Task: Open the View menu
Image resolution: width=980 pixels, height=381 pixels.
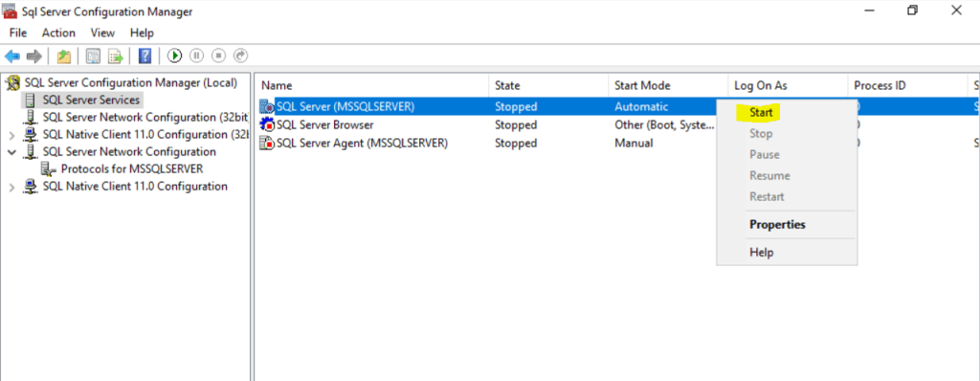Action: [x=102, y=33]
